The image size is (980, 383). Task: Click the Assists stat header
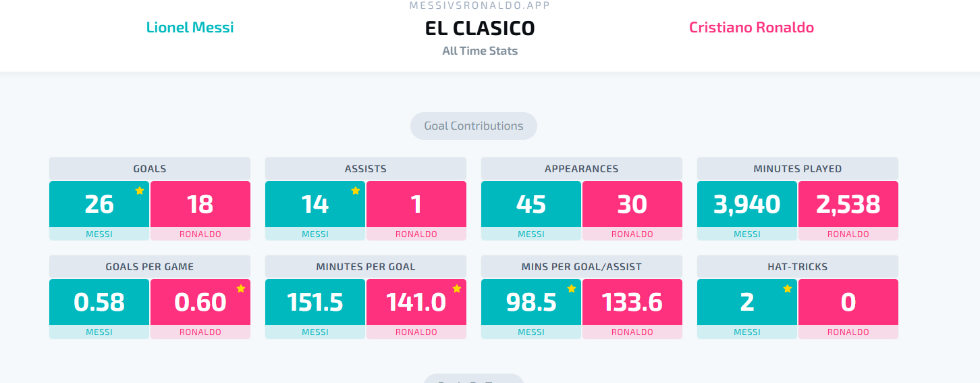tap(366, 169)
